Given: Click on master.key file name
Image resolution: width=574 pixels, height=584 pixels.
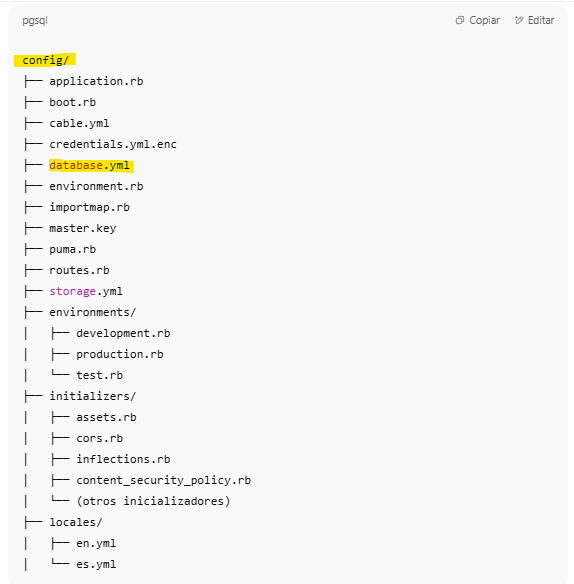Looking at the screenshot, I should tap(82, 228).
